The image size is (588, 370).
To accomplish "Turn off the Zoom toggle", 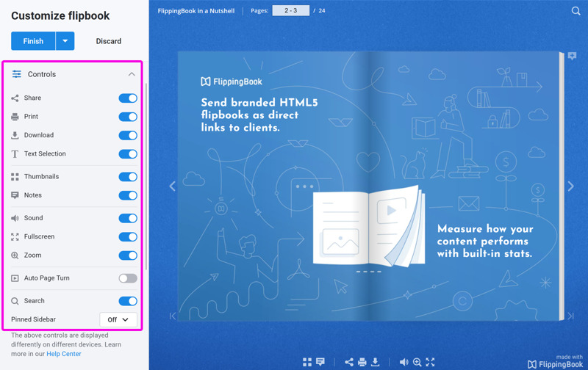I will (x=128, y=255).
